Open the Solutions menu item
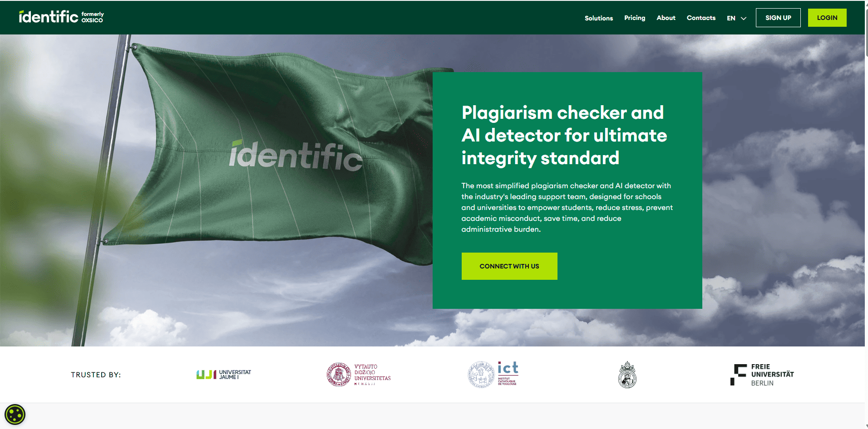Screen dimensions: 868x429 coord(598,18)
